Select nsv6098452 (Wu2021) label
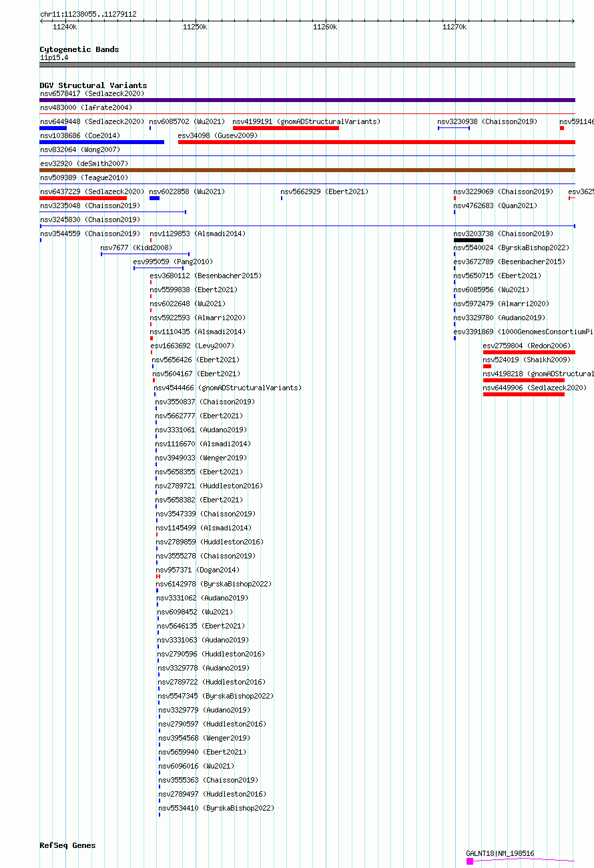Screen dimensions: 594x868 click(196, 612)
